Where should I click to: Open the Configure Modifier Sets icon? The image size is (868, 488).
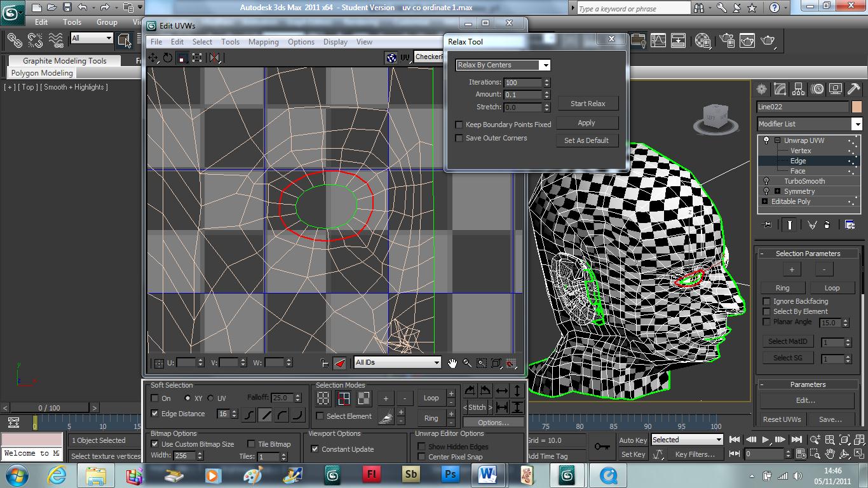pyautogui.click(x=849, y=224)
